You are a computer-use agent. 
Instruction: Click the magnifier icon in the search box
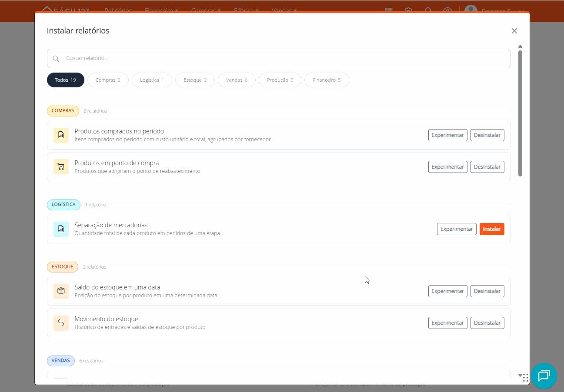(56, 59)
